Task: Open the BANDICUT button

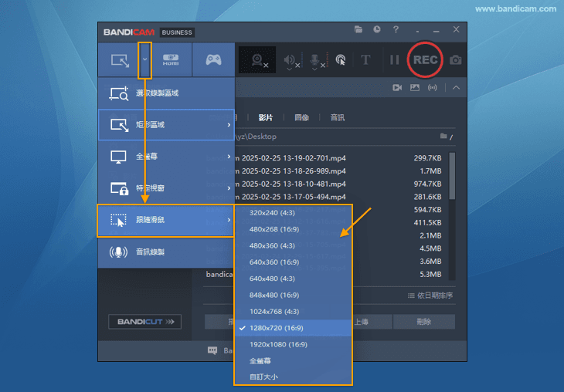Action: point(144,322)
